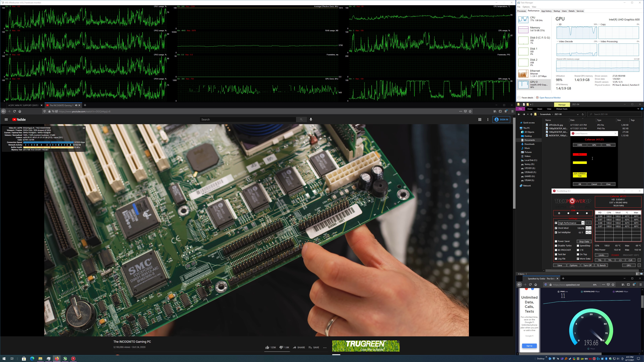Switch to Startup tab in Task Manager
The height and width of the screenshot is (362, 644).
tap(556, 11)
